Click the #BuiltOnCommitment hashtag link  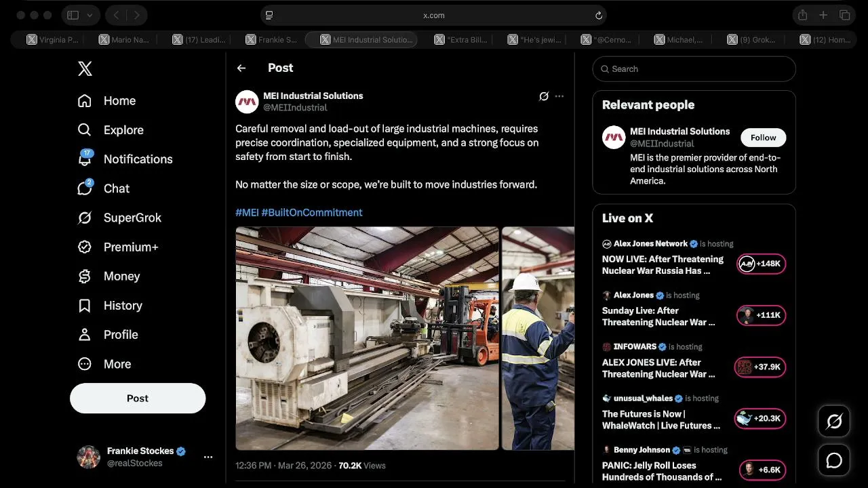(x=312, y=212)
